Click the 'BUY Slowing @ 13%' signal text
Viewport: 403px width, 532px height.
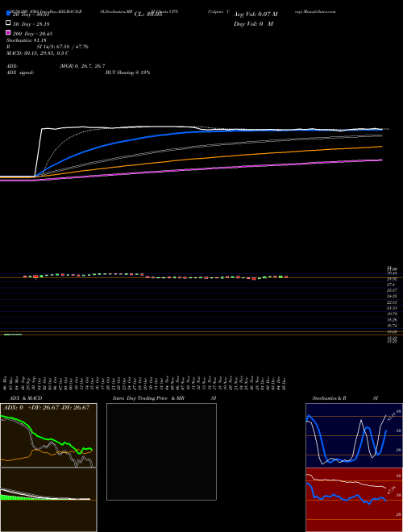point(127,73)
